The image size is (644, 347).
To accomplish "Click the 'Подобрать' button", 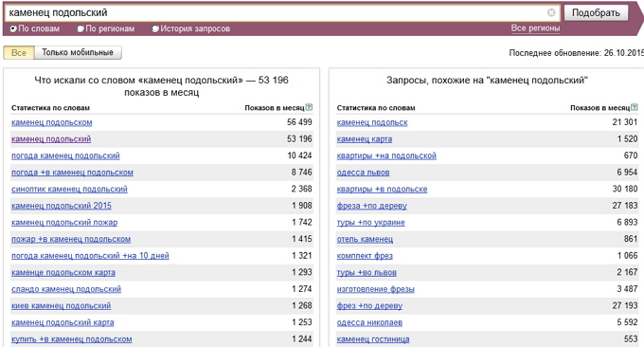I will point(596,12).
